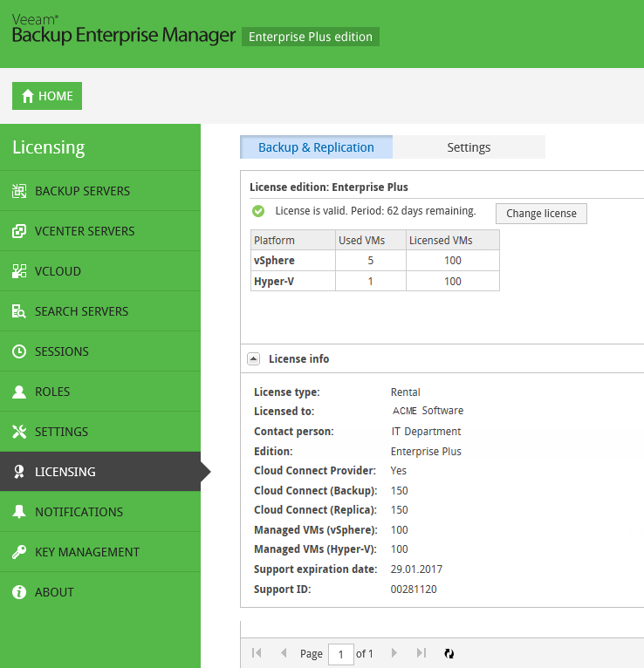Screen dimensions: 644x668
Task: Click the Licensing ribbon badge icon
Action: point(19,472)
